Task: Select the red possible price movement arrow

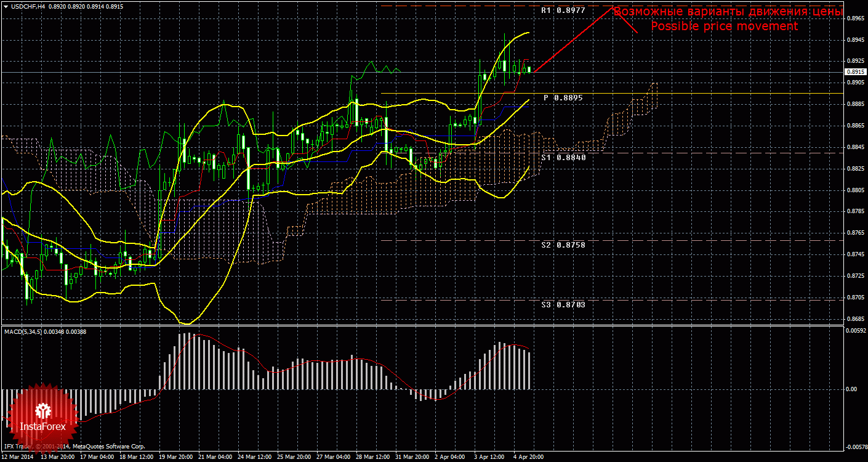Action: click(x=574, y=39)
